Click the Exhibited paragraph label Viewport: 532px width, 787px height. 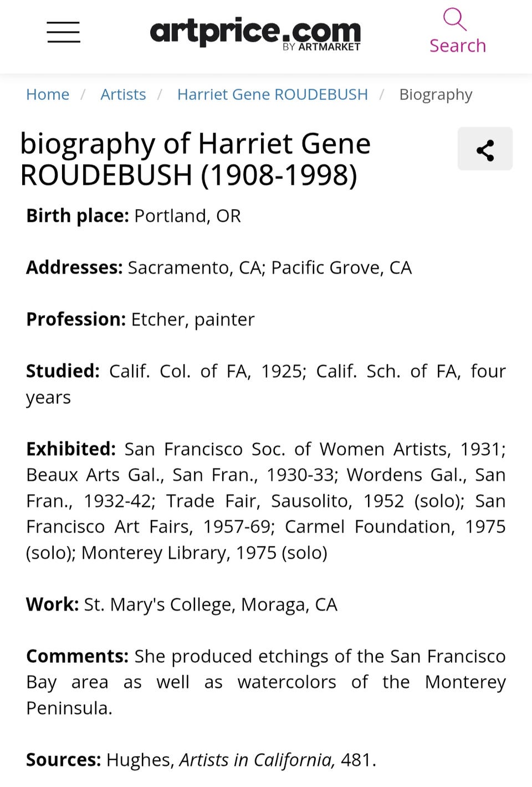point(71,449)
